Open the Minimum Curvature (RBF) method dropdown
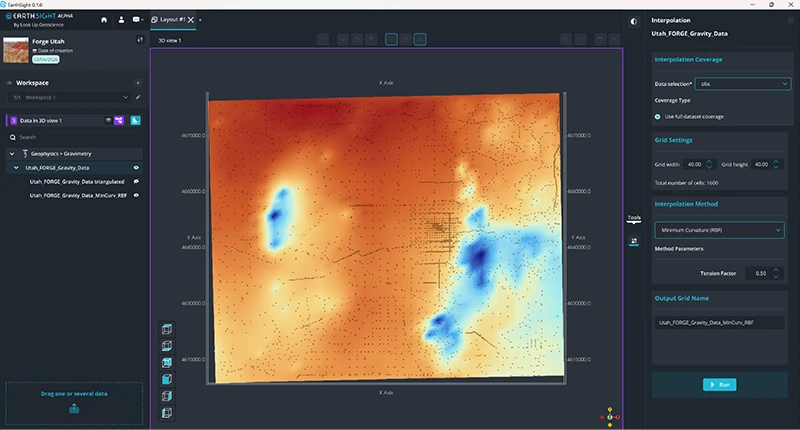Screen dimensions: 800x430 (x=719, y=230)
